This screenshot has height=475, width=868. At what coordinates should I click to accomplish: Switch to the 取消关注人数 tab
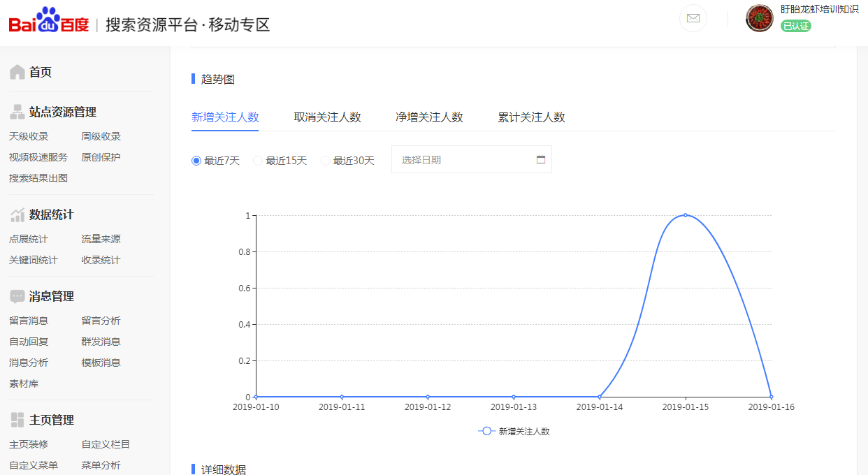(327, 117)
